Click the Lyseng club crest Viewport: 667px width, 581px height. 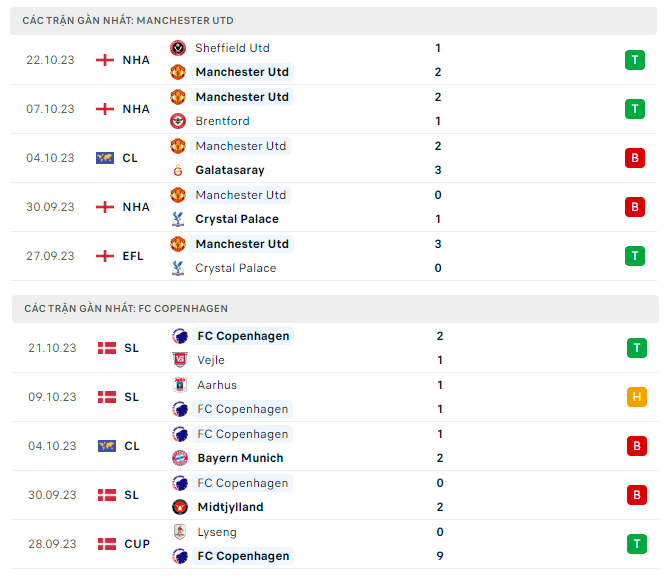click(179, 532)
